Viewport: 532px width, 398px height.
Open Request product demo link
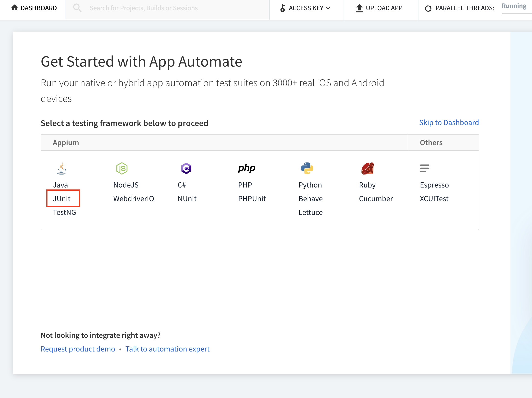tap(78, 349)
